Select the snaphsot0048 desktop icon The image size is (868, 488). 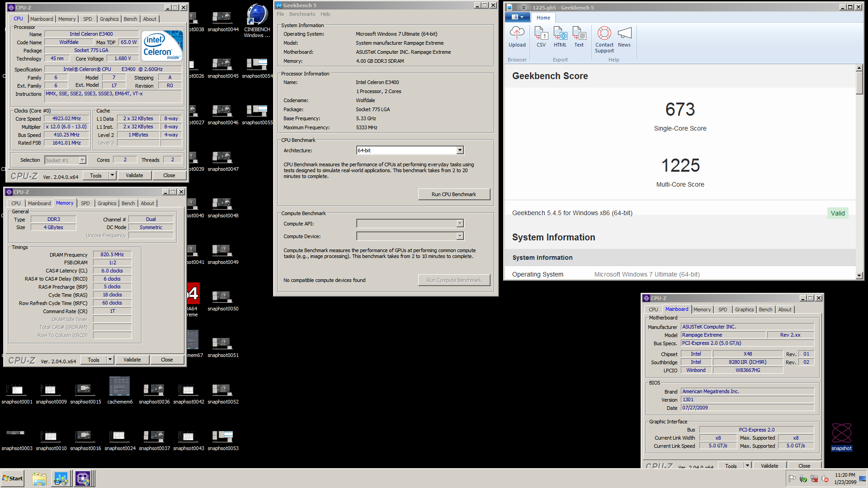(223, 208)
